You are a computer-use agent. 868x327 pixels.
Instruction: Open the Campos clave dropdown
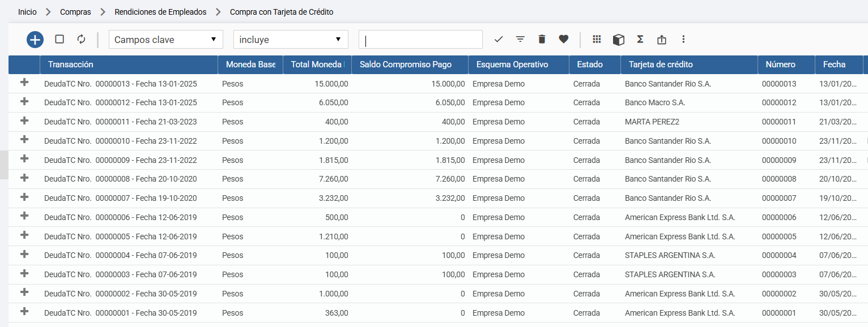point(166,40)
